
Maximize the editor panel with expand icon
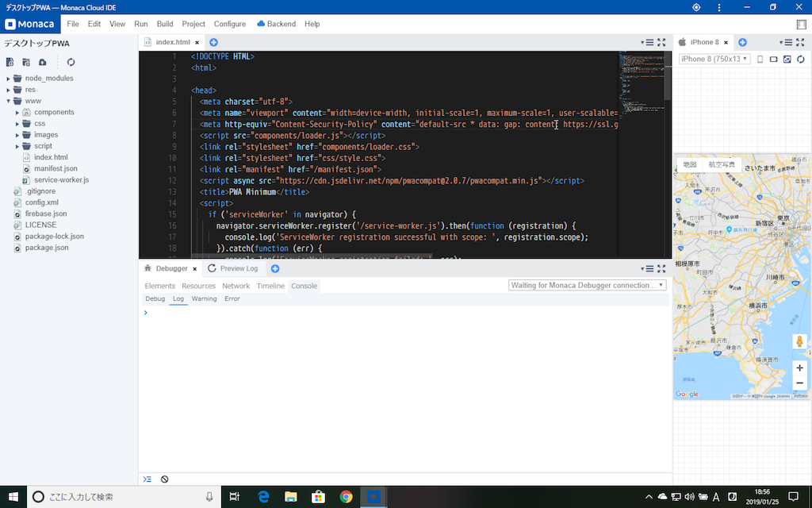[x=661, y=43]
